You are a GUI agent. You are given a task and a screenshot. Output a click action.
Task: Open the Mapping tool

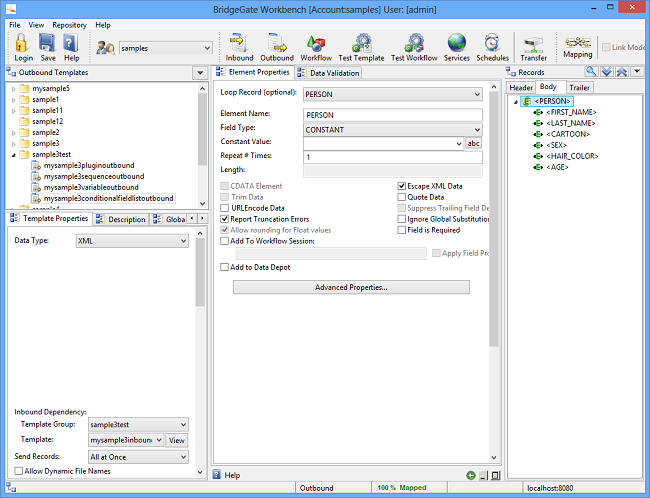(577, 47)
